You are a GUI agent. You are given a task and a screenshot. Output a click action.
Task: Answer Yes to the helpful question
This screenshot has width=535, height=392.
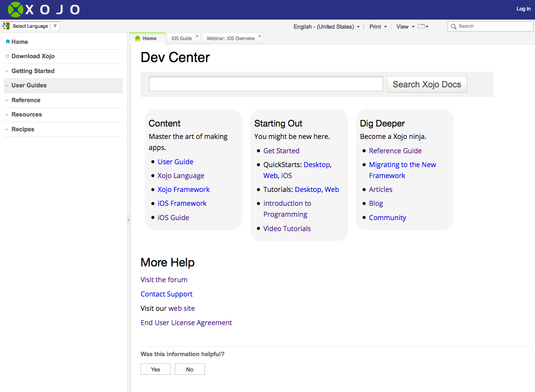coord(155,369)
